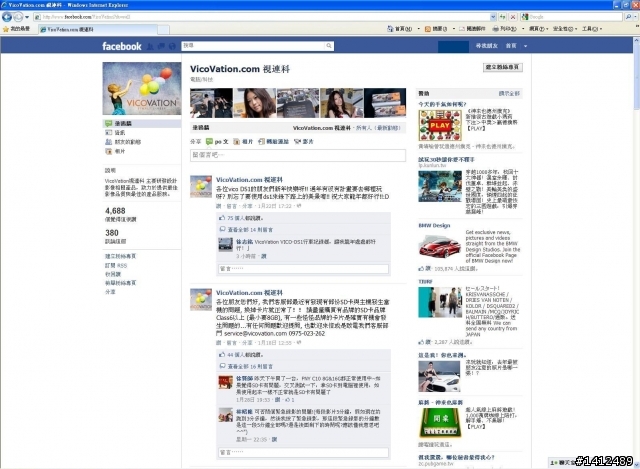Like the first post's thumbs-up (75 people)
Image resolution: width=640 pixels, height=469 pixels.
tap(222, 218)
